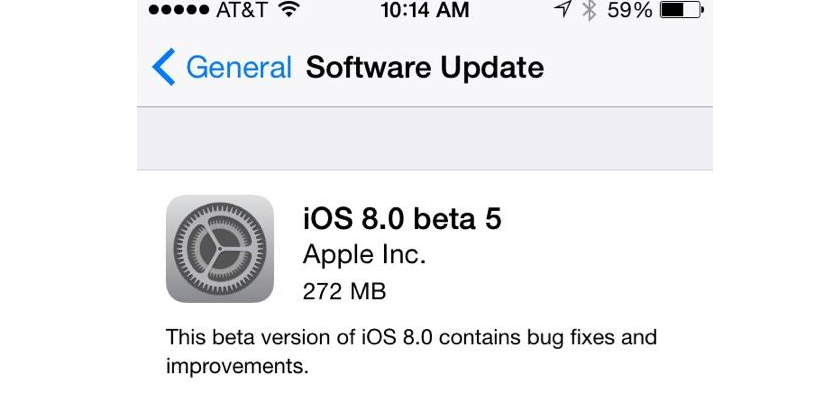Screen dimensions: 840x400
Task: Tap the signal strength dots
Action: [178, 10]
